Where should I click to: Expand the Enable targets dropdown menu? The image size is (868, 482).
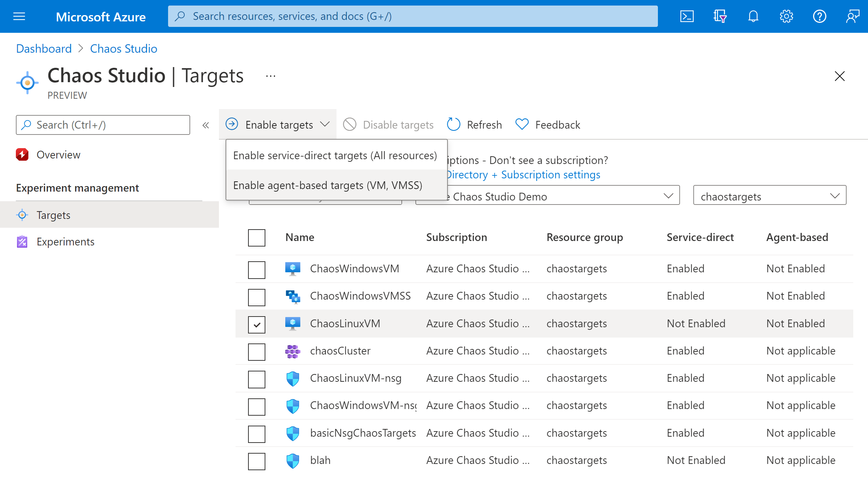tap(277, 125)
